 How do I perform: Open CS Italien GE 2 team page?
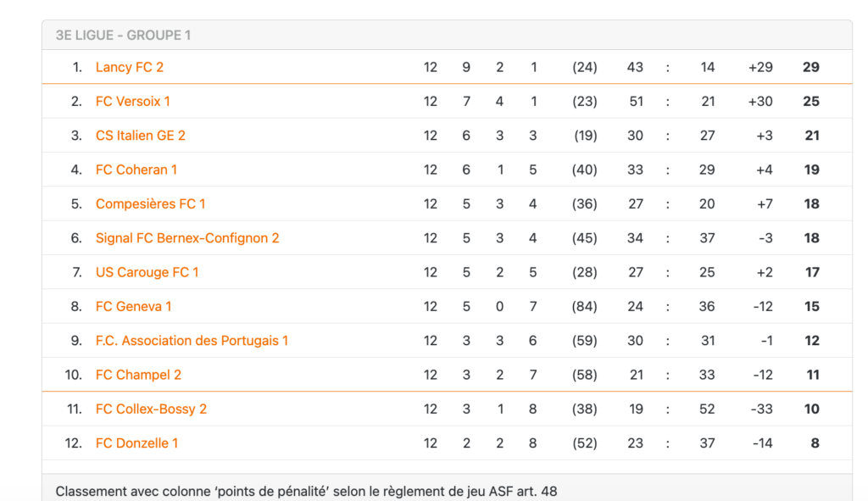pos(140,136)
